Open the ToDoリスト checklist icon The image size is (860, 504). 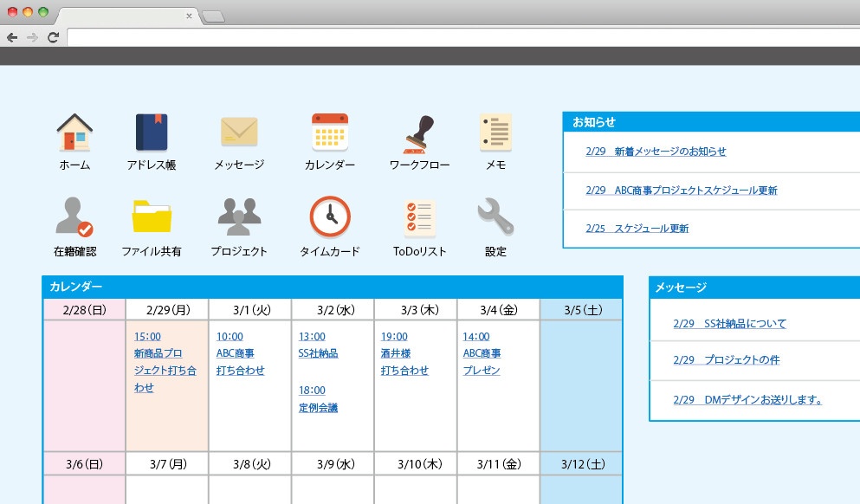(x=419, y=218)
